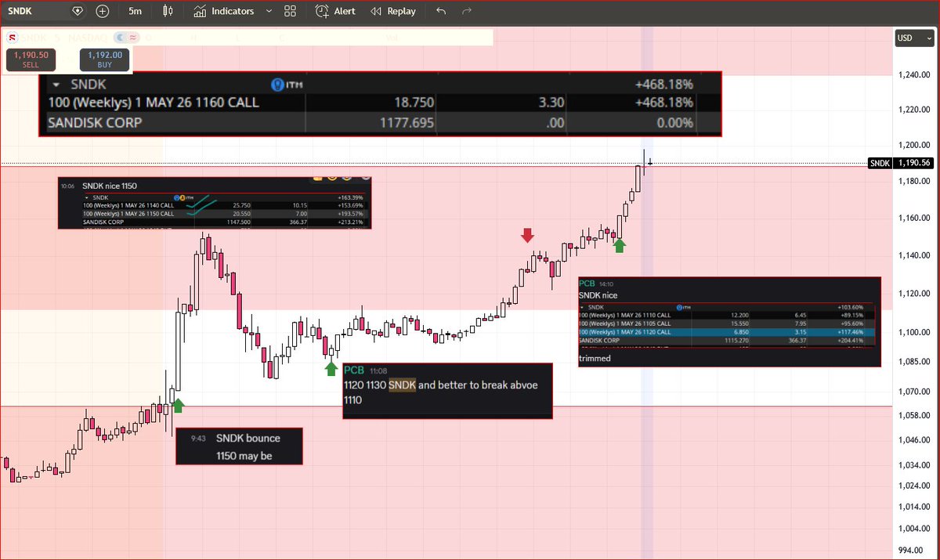Screen dimensions: 940x560
Task: Open the four-squares templates icon
Action: (291, 11)
